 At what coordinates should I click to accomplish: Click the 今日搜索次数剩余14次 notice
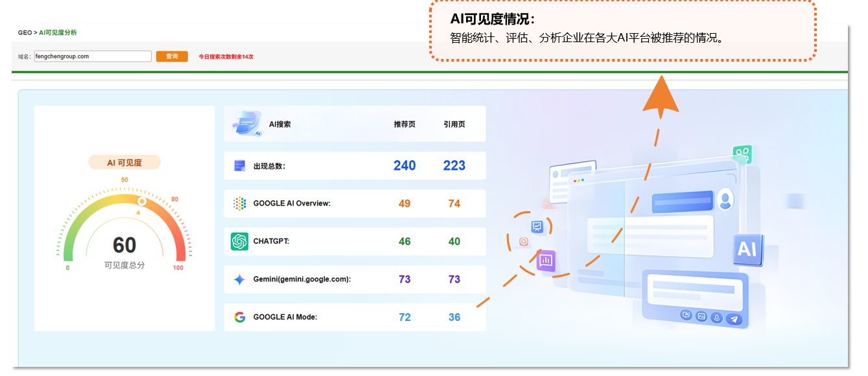click(227, 56)
